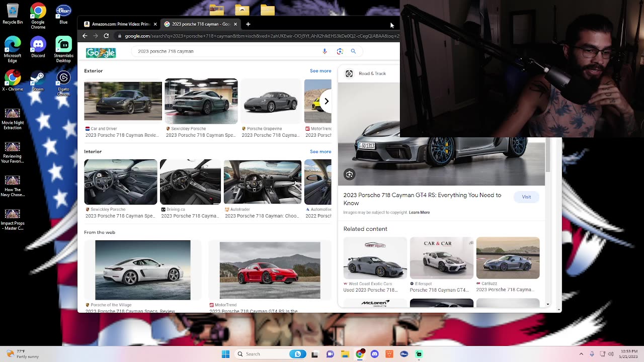
Task: Click See more for Exterior images
Action: coord(320,71)
